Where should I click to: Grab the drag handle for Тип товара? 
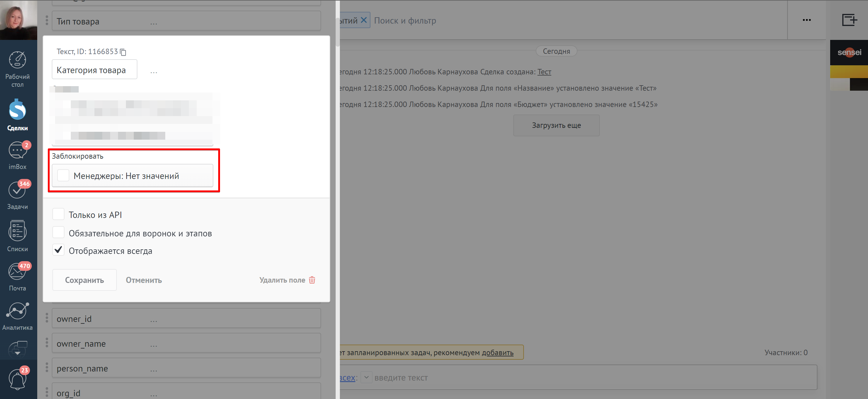tap(47, 21)
